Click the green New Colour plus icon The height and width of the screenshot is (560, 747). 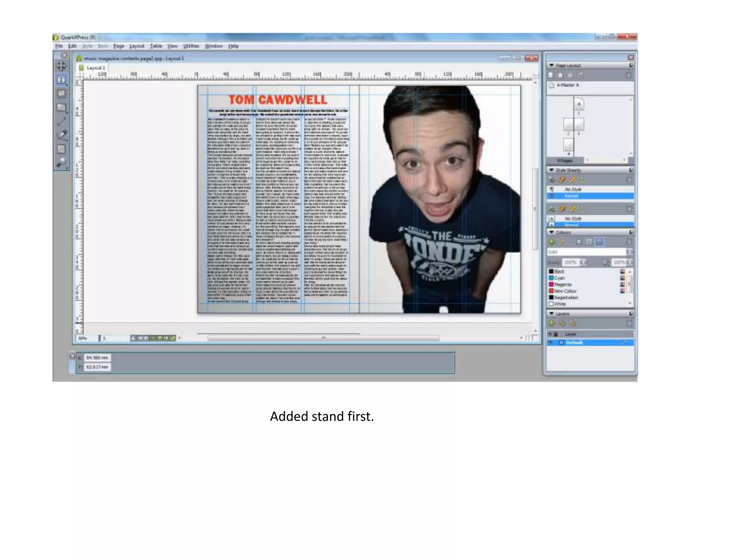[x=551, y=242]
